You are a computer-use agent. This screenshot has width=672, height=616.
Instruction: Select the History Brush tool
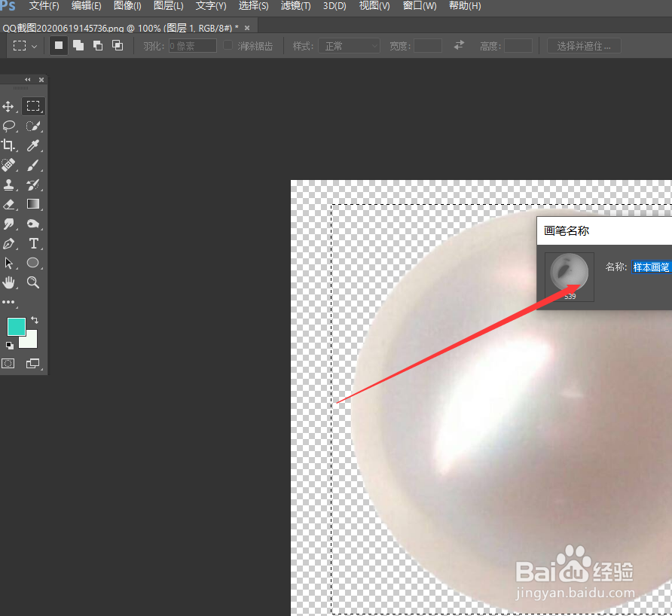coord(33,184)
